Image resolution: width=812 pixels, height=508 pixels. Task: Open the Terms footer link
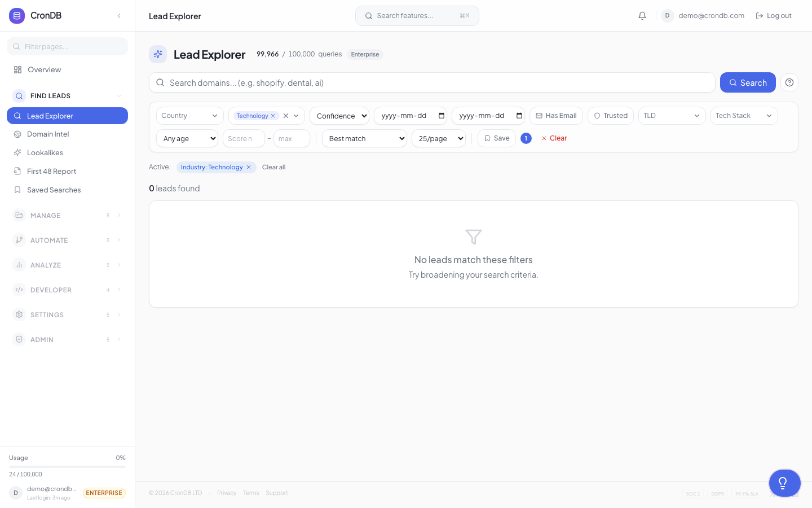click(251, 493)
